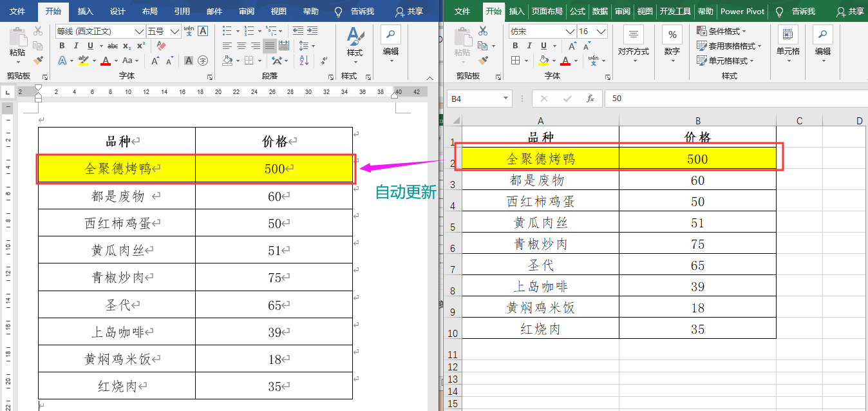
Task: Apply Superscript formatting in Word
Action: point(141,46)
